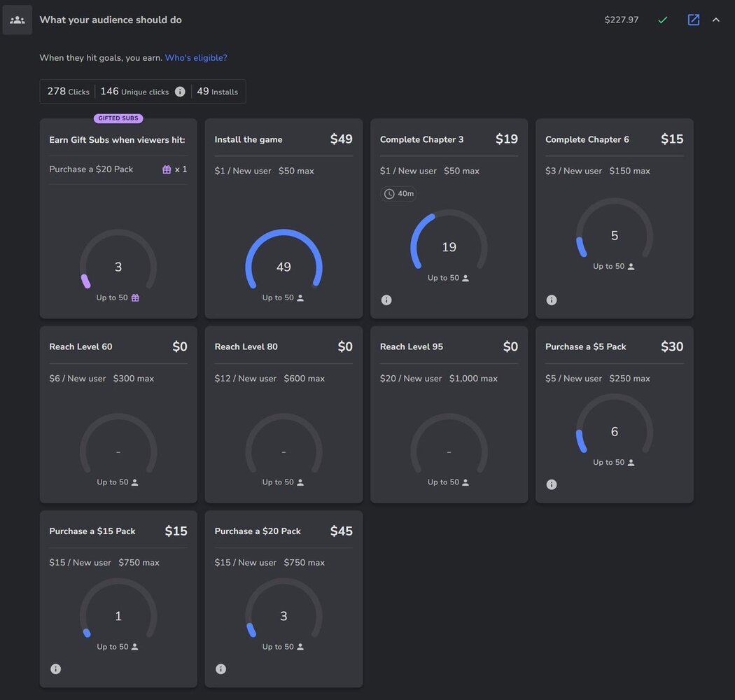The image size is (735, 700).
Task: Click info icon on Purchase a $15 Pack card
Action: pos(56,669)
